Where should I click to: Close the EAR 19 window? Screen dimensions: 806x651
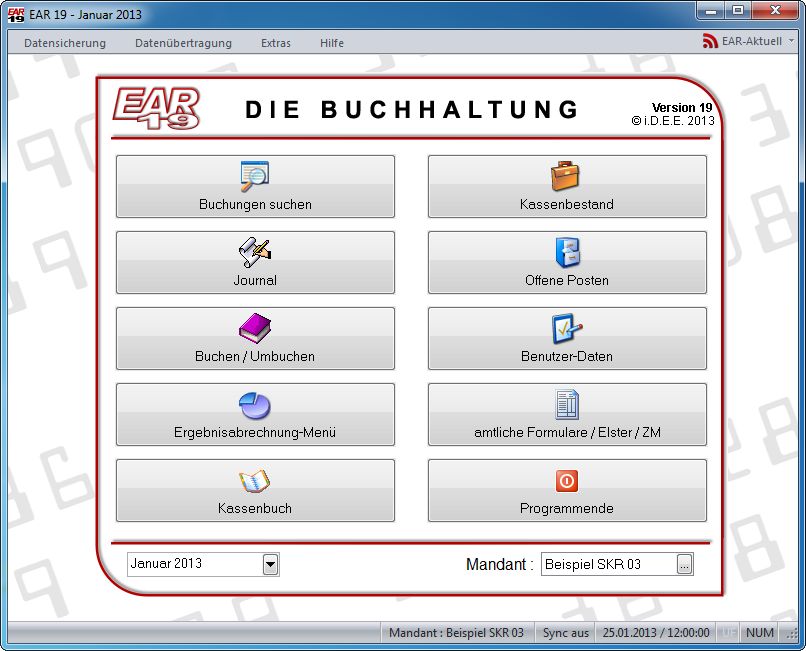coord(776,10)
